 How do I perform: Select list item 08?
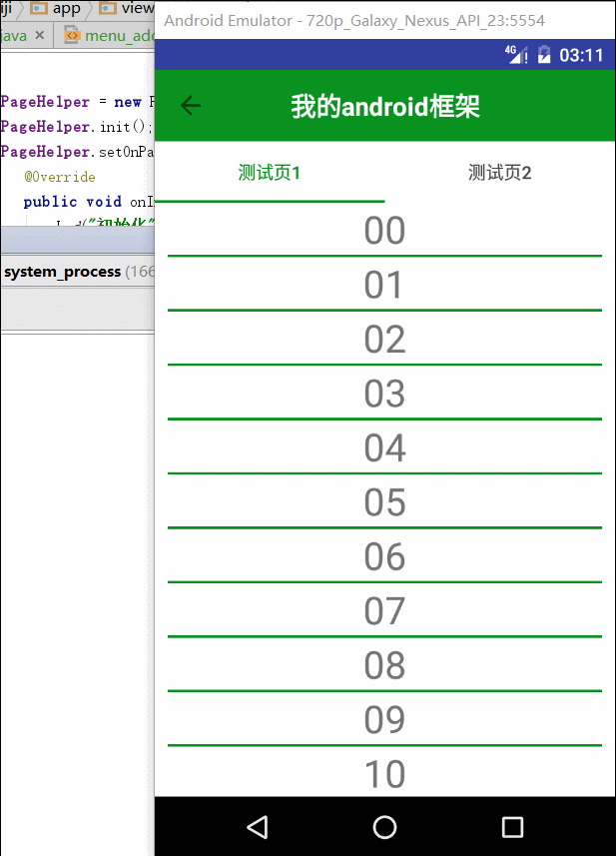click(384, 665)
